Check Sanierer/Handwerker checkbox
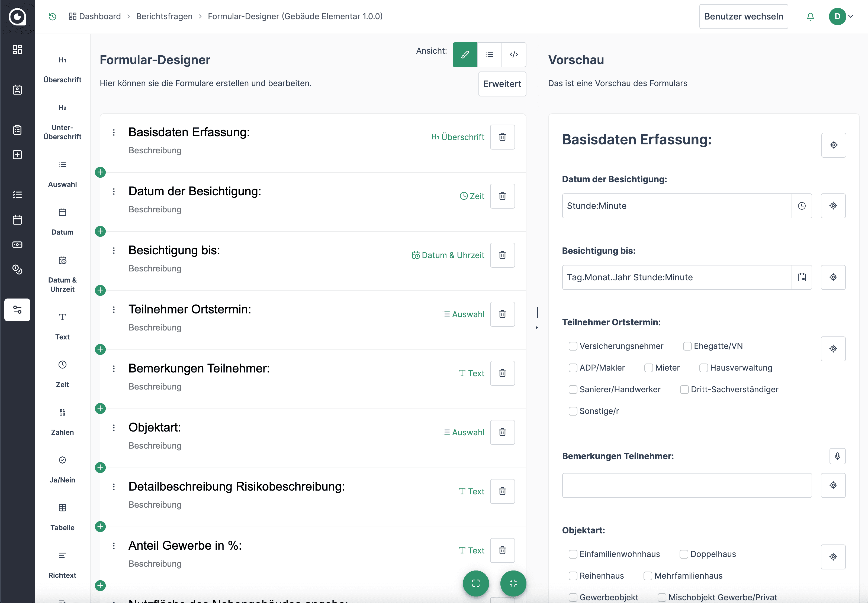868x603 pixels. [573, 390]
